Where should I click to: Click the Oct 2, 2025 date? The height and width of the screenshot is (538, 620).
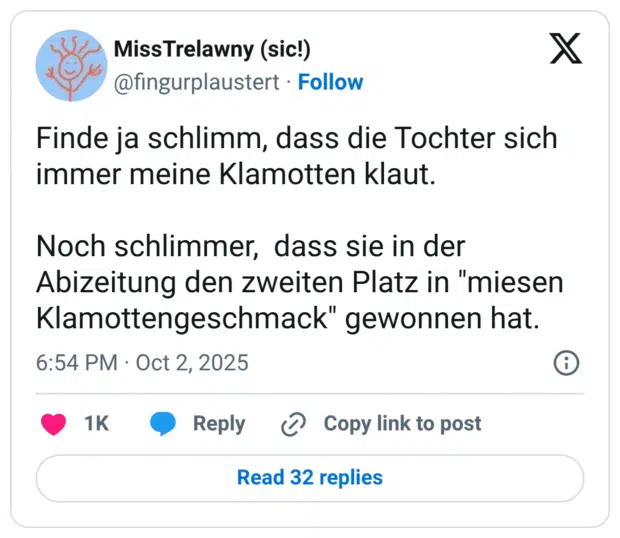pyautogui.click(x=192, y=362)
